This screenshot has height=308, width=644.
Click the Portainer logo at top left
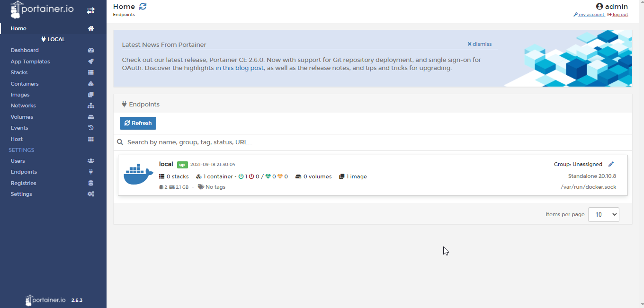(x=42, y=9)
